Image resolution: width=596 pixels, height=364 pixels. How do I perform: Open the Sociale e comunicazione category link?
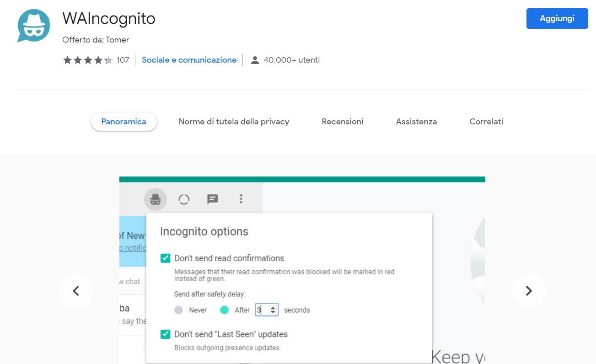point(189,60)
